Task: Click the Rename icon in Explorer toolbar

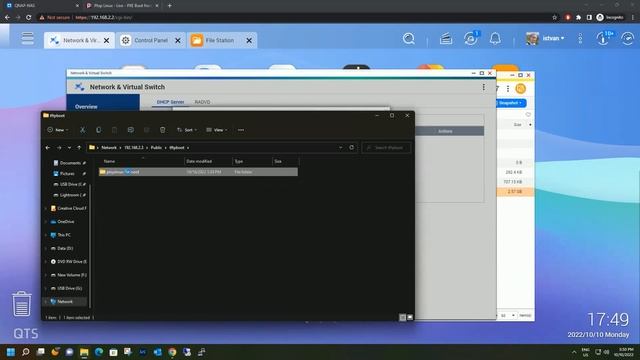Action: 131,130
